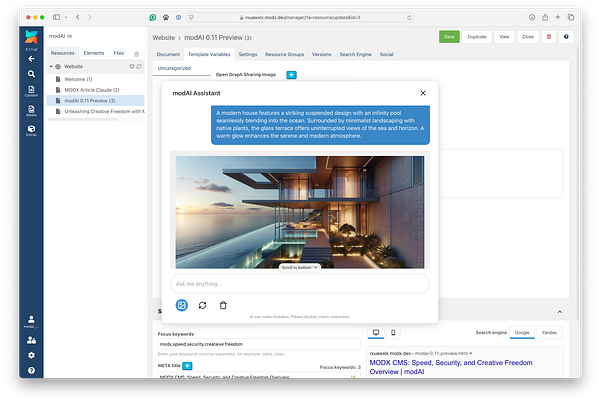The height and width of the screenshot is (400, 600).
Task: Click the AI generate button beside META title
Action: click(187, 366)
